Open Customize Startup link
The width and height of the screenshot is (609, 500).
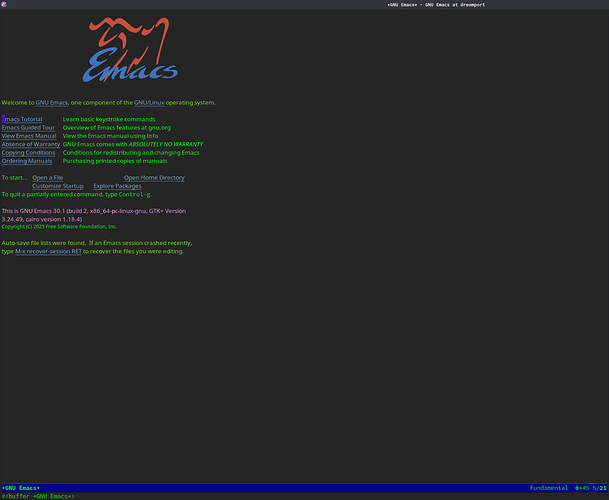pyautogui.click(x=58, y=186)
